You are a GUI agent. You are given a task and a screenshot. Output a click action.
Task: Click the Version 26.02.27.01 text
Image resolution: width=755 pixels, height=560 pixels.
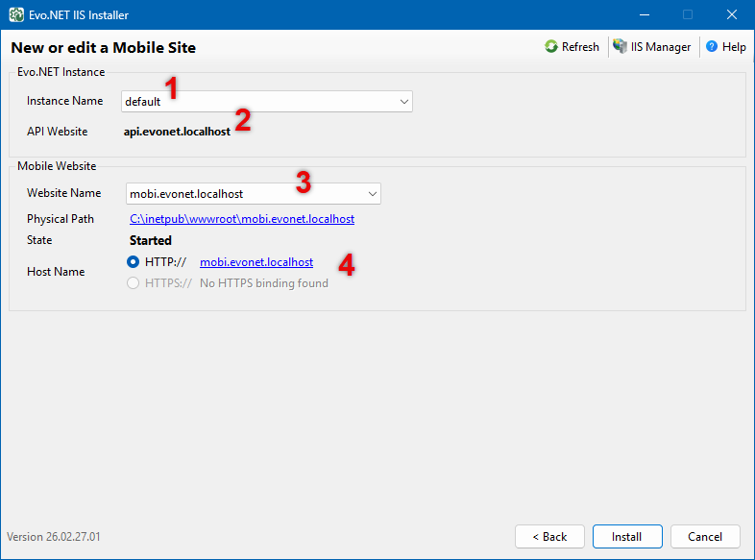(x=54, y=536)
